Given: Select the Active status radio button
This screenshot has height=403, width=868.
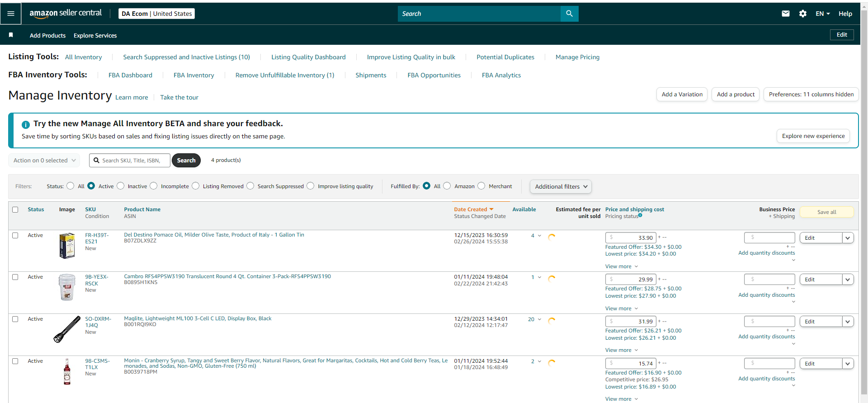Looking at the screenshot, I should [91, 186].
